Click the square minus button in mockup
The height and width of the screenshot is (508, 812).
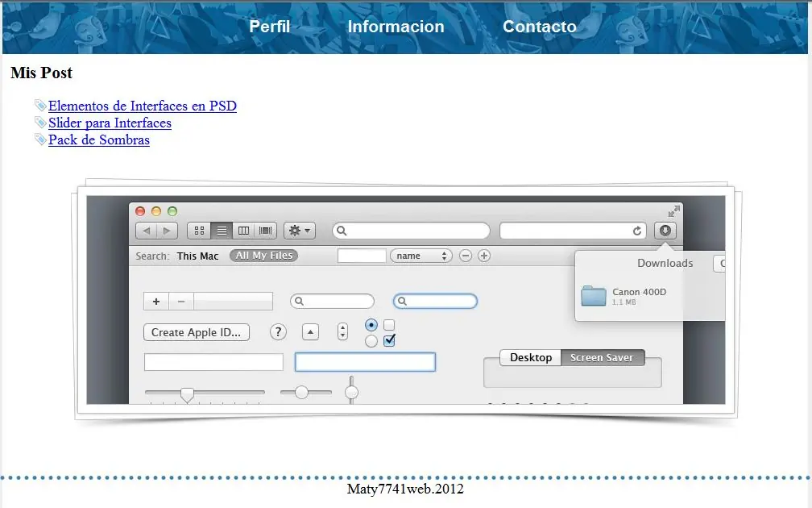pos(181,302)
